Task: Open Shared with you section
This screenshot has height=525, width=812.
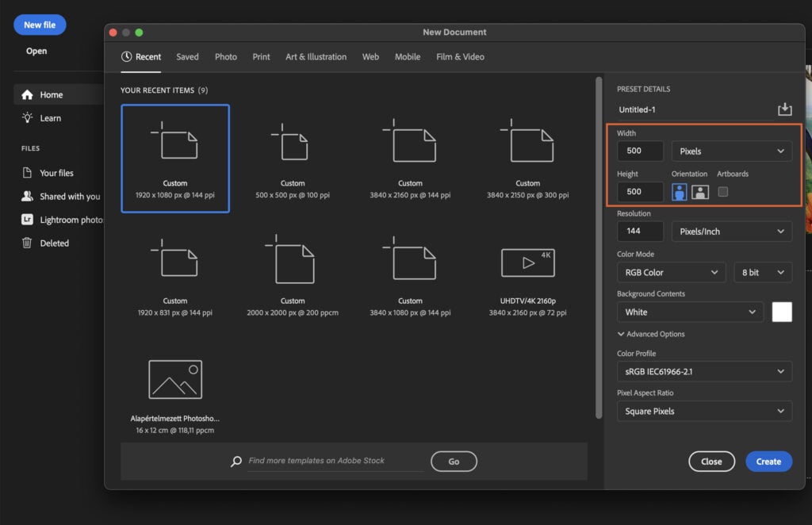Action: [28, 197]
